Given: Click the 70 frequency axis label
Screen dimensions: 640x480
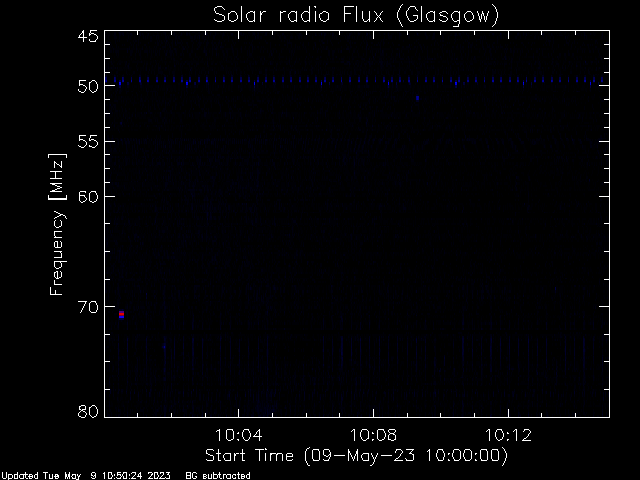Looking at the screenshot, I should [88, 307].
